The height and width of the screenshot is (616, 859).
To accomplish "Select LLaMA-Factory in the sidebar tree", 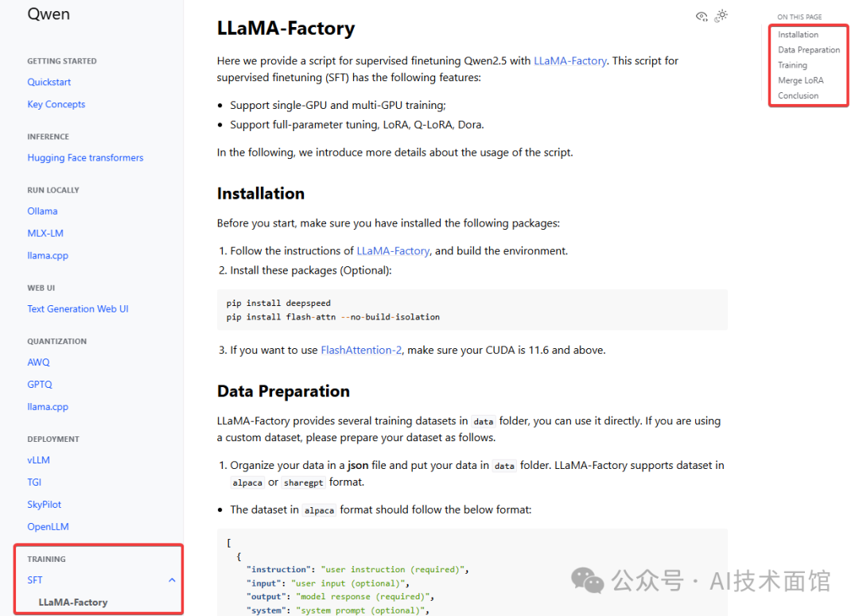I will pos(73,602).
